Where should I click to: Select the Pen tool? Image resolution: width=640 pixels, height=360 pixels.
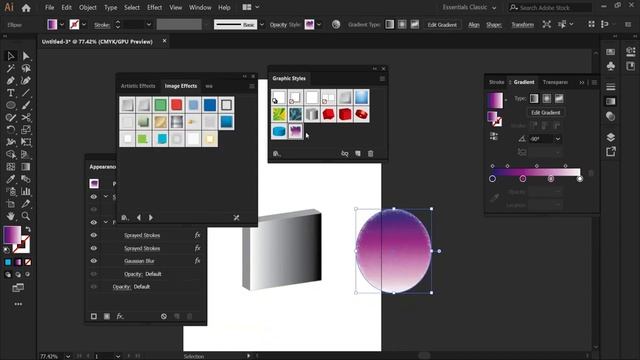[x=11, y=81]
